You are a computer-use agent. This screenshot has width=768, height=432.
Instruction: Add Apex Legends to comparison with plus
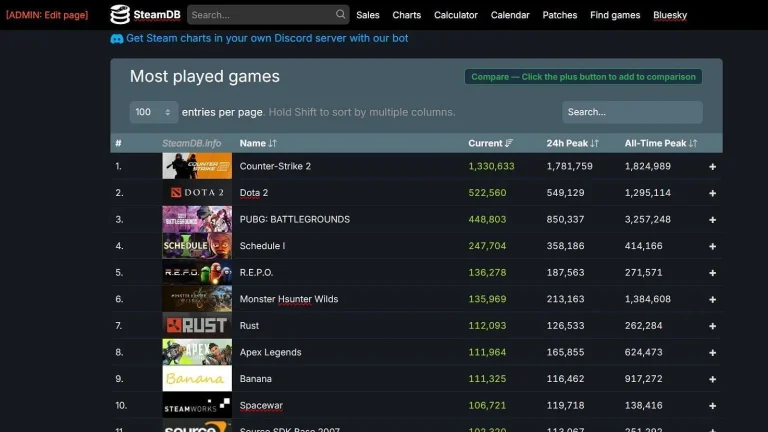(x=712, y=353)
